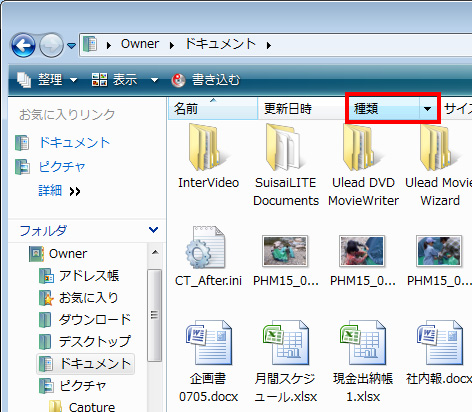The width and height of the screenshot is (472, 412).
Task: Open the 表示 dropdown arrow
Action: (154, 80)
